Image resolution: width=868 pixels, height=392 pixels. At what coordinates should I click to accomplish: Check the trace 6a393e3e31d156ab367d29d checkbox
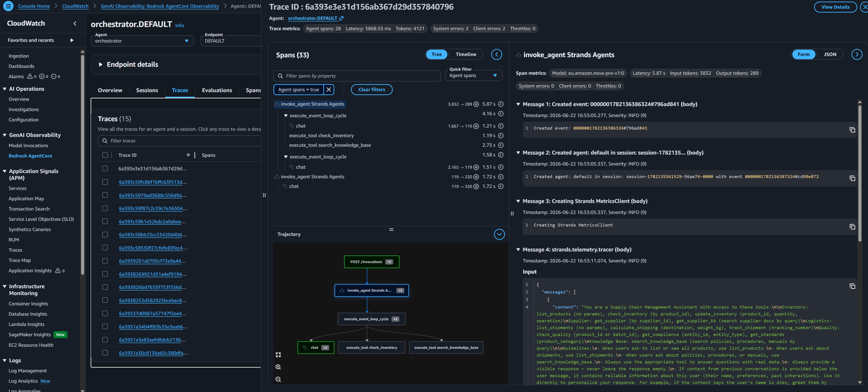[x=105, y=168]
